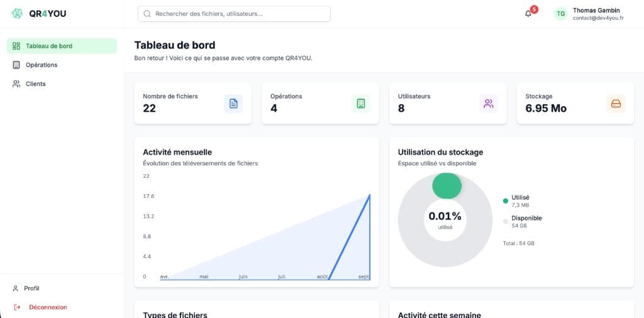This screenshot has height=318, width=644.
Task: Click the Opérations count 4
Action: 274,108
